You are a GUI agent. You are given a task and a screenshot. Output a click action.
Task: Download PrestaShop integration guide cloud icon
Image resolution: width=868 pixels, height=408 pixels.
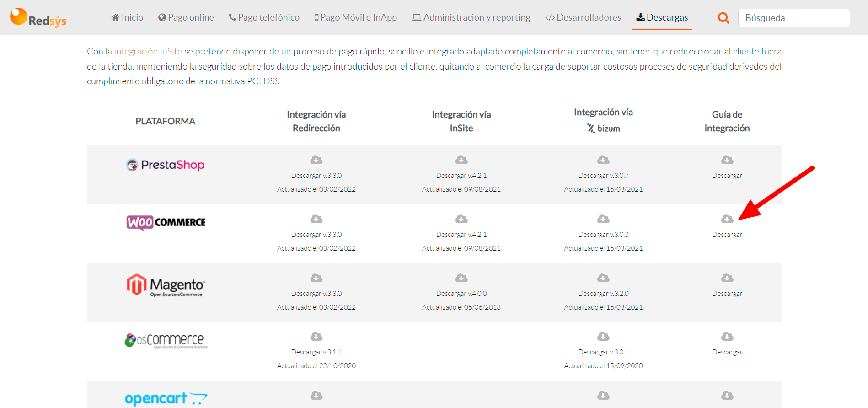[x=727, y=160]
